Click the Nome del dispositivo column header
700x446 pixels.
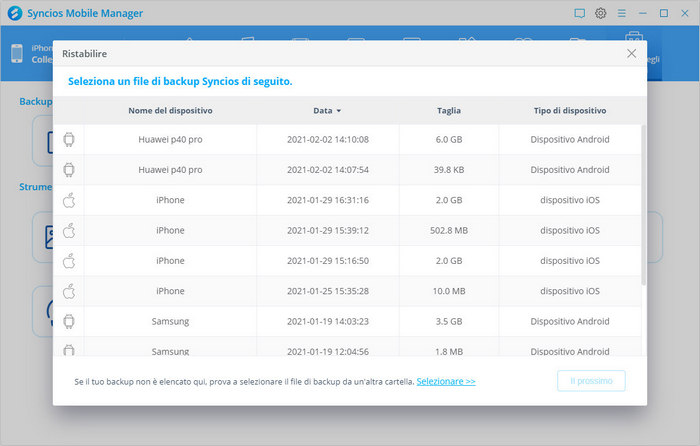170,110
